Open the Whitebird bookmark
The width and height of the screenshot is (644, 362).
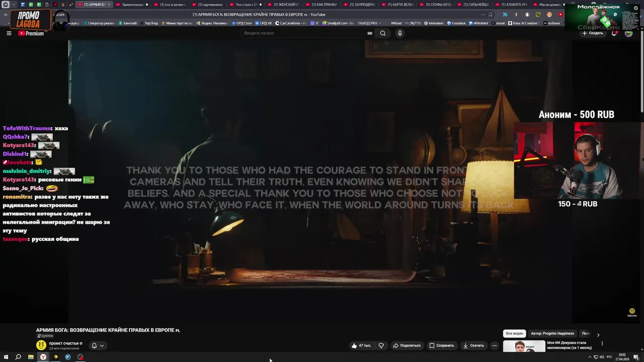tap(478, 23)
